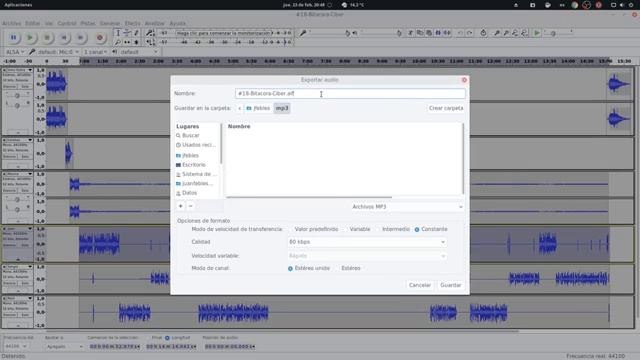The width and height of the screenshot is (640, 360).
Task: Click Skip to Start transport button
Action: (x=64, y=38)
